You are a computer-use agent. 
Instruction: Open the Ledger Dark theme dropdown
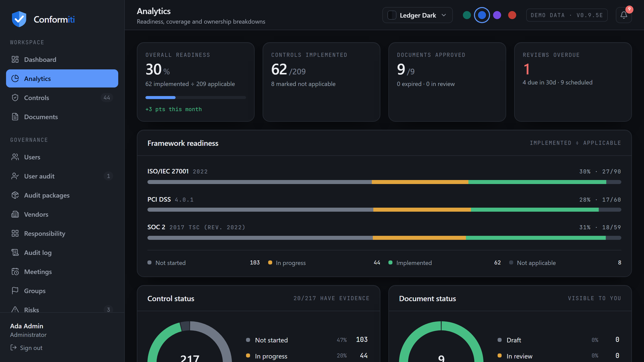tap(418, 15)
